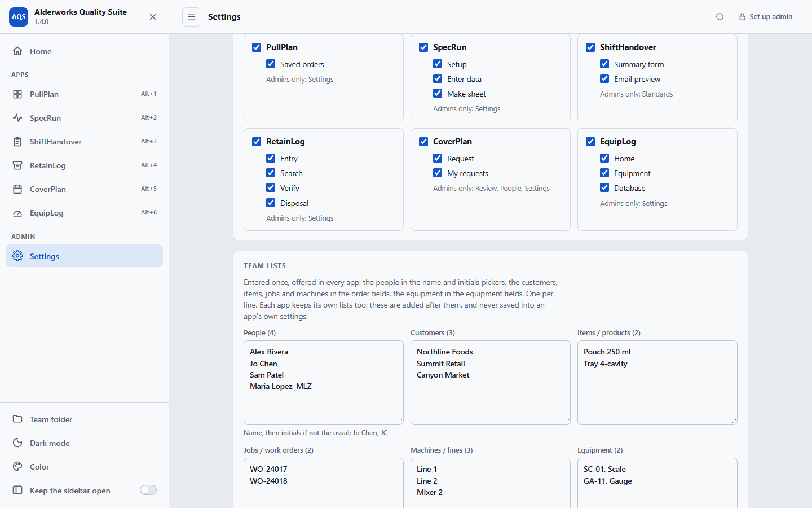Image resolution: width=812 pixels, height=508 pixels.
Task: Open EquipLog app from sidebar
Action: pyautogui.click(x=84, y=213)
